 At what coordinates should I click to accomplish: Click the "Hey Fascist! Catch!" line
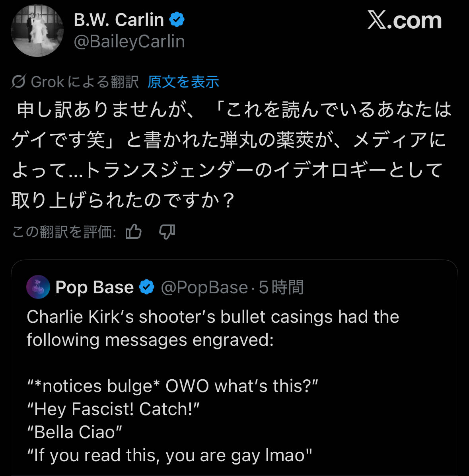(113, 409)
